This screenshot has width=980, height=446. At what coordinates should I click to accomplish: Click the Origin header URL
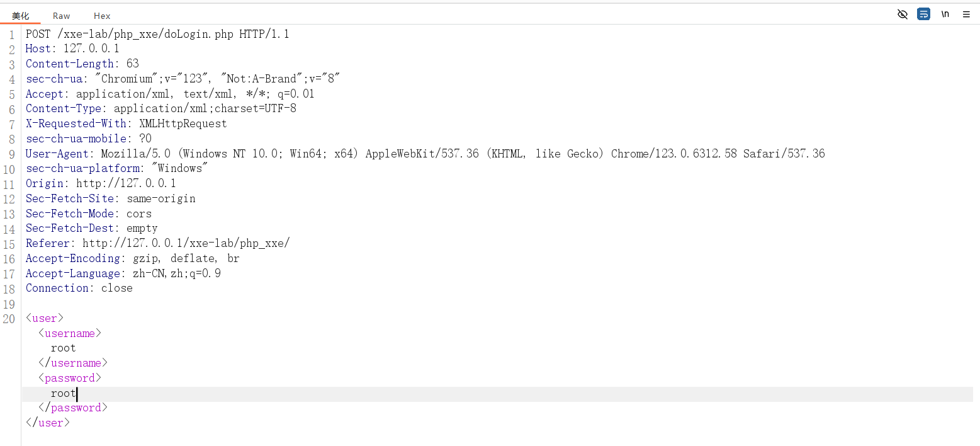point(126,183)
